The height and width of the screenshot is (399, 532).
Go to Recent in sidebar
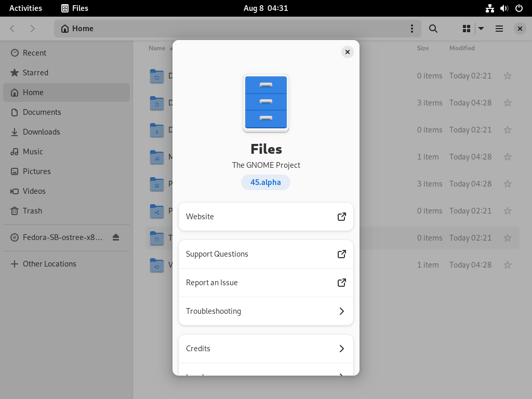click(66, 53)
